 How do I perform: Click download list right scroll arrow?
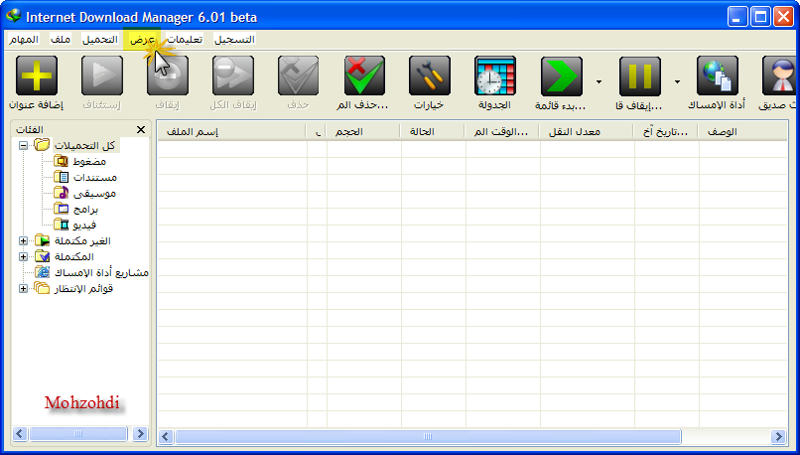click(778, 437)
